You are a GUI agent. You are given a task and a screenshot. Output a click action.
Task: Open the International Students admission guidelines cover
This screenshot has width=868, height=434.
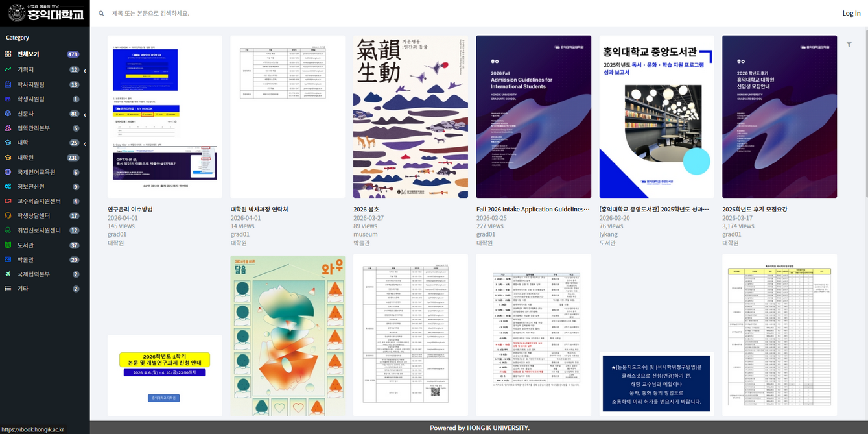[534, 117]
